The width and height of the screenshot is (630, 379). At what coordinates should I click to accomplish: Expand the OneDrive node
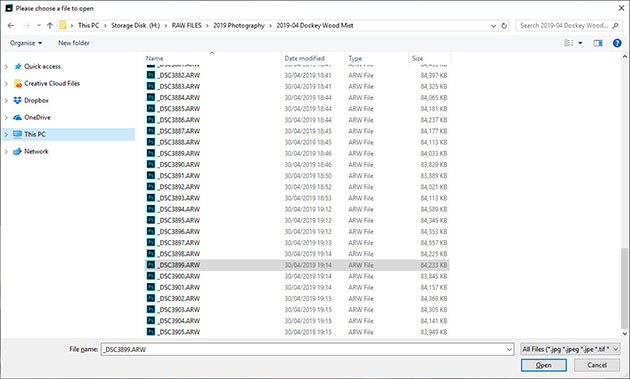point(6,117)
